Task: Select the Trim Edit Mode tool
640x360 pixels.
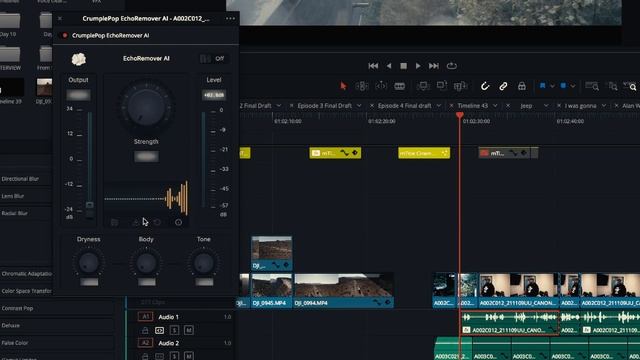Action: click(x=362, y=86)
